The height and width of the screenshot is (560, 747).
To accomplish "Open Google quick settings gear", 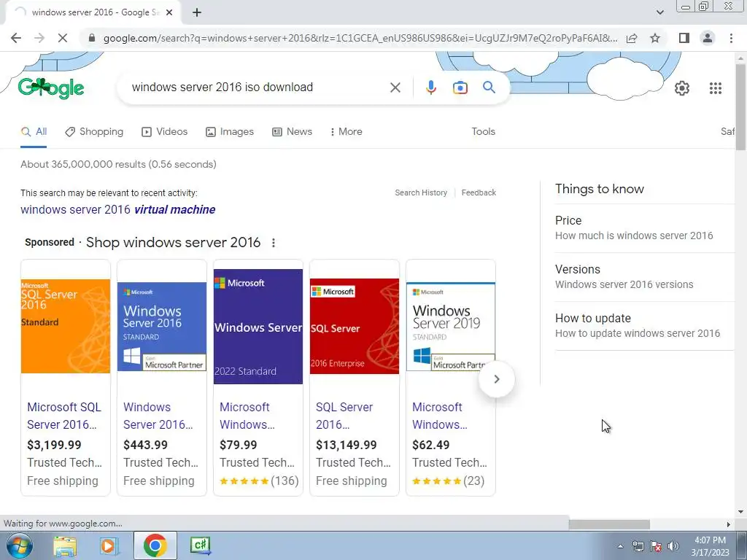I will (x=682, y=88).
